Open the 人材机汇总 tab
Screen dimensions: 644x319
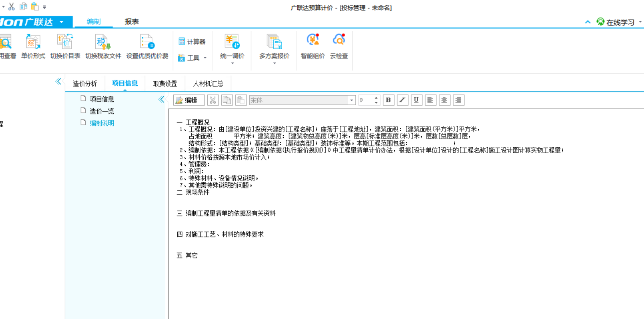(x=208, y=84)
